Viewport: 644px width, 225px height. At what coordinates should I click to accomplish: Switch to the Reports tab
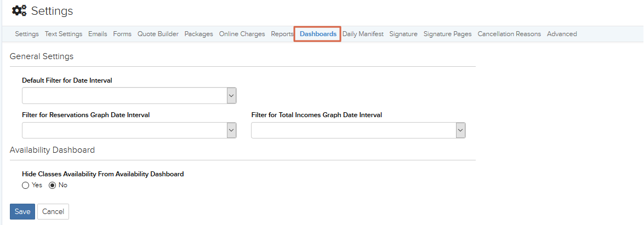(282, 34)
